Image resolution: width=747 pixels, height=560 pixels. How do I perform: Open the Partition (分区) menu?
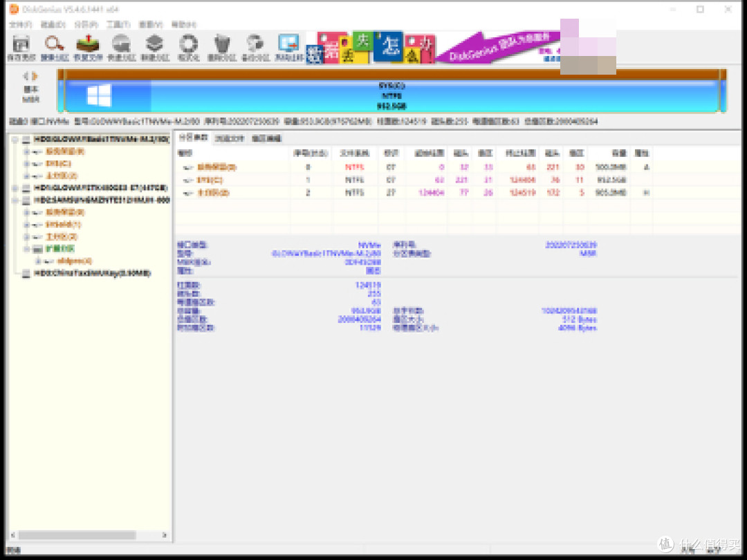(x=82, y=24)
